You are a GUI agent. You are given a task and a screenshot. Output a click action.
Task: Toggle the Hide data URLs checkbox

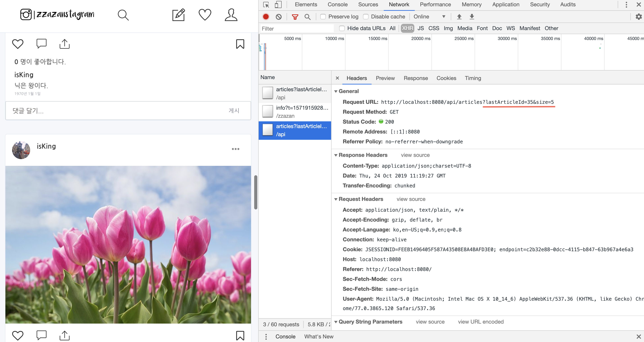[342, 28]
